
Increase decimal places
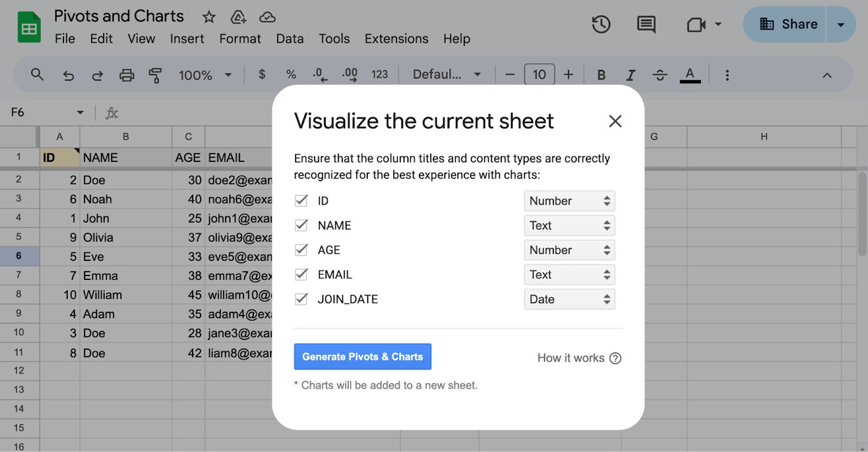point(349,75)
